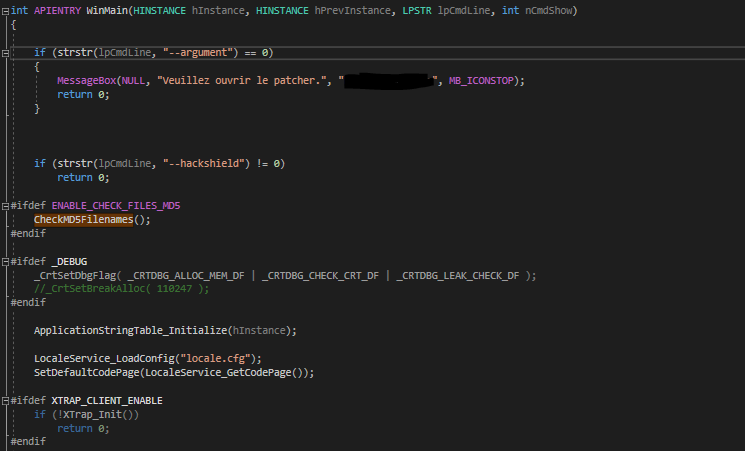Click the MB_ICONSTOP constant

coord(481,81)
